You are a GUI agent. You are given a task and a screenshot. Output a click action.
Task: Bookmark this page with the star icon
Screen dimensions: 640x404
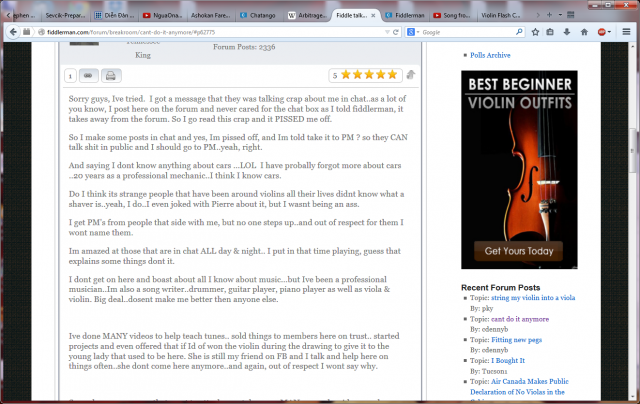pyautogui.click(x=535, y=32)
